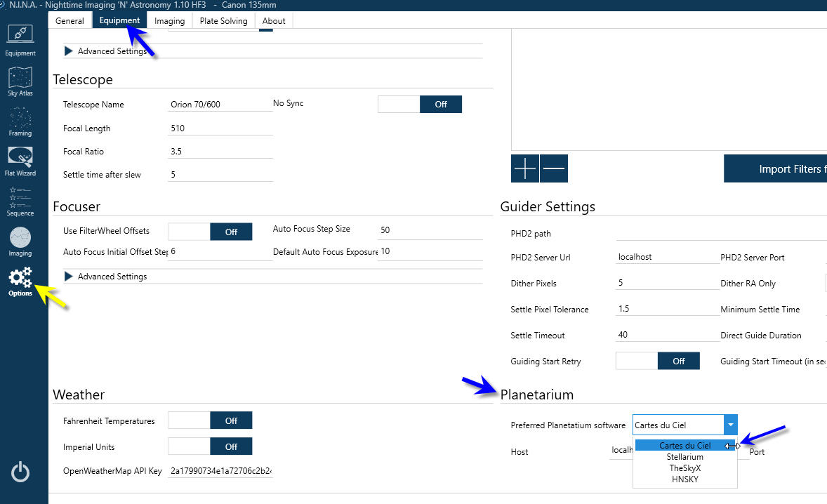
Task: Select Stellarium from the dropdown list
Action: pos(685,457)
